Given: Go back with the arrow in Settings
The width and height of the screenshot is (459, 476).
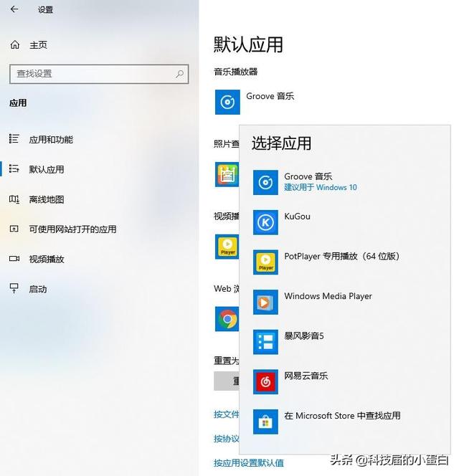Looking at the screenshot, I should [x=14, y=9].
